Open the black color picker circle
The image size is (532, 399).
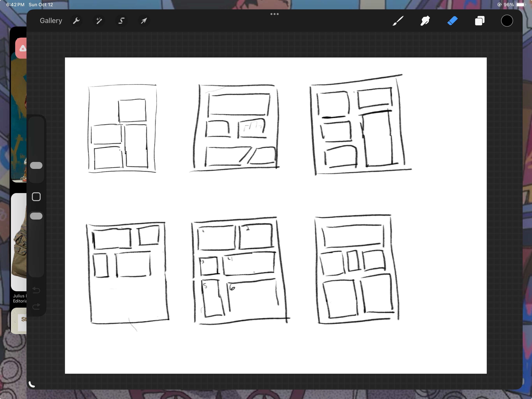click(507, 21)
